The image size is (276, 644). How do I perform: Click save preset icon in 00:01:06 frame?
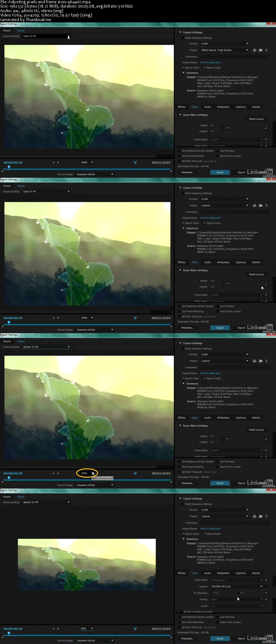coord(254,50)
